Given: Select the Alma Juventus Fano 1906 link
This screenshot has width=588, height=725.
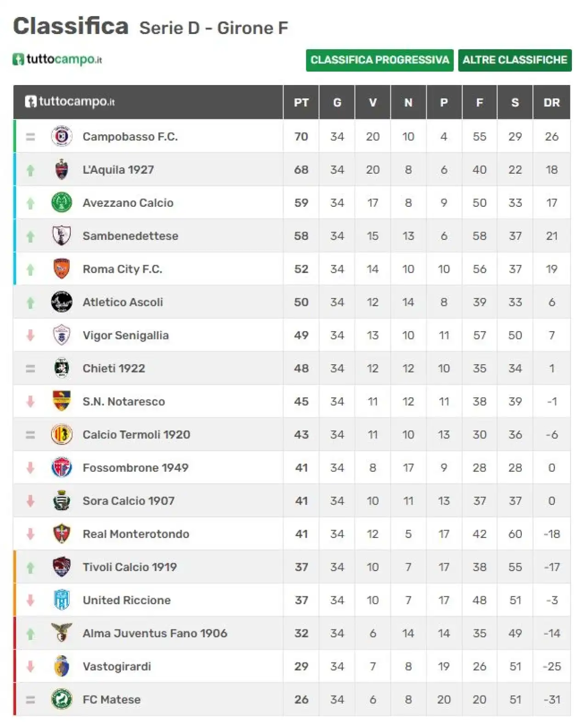Looking at the screenshot, I should coord(155,633).
